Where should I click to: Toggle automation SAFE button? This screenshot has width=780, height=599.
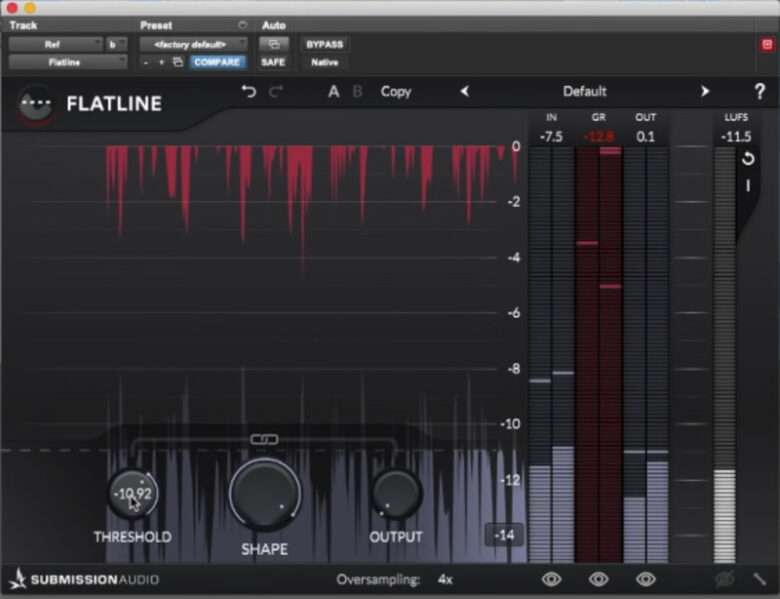tap(273, 62)
